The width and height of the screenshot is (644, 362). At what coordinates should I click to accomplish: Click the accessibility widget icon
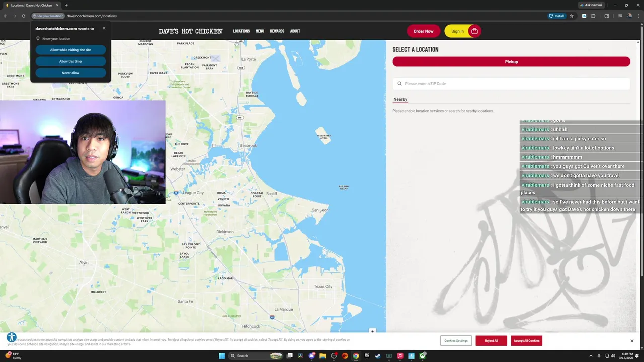[x=12, y=338]
